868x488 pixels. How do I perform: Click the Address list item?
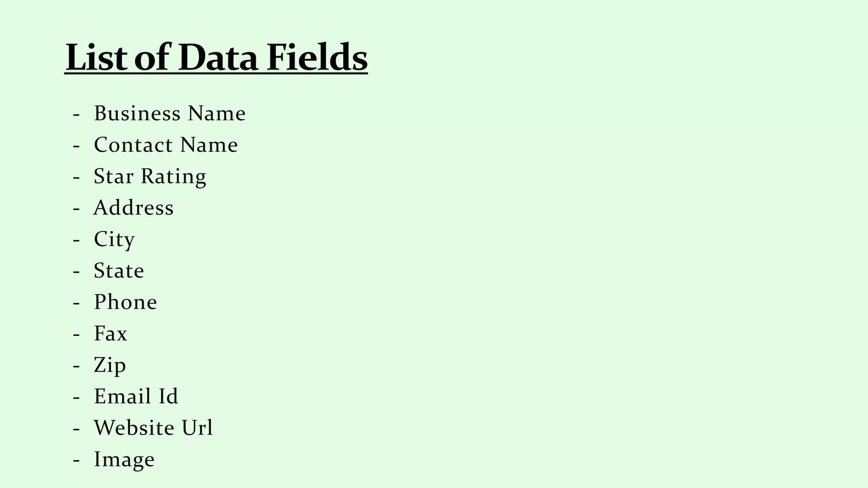[134, 208]
